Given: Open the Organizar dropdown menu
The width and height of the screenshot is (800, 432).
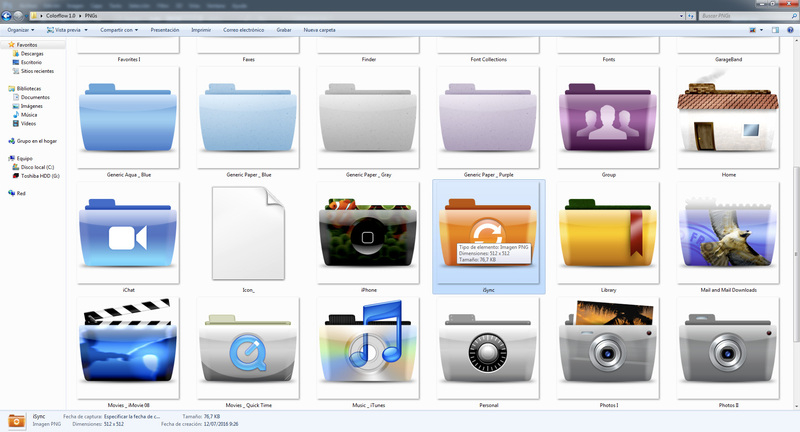Looking at the screenshot, I should (20, 30).
